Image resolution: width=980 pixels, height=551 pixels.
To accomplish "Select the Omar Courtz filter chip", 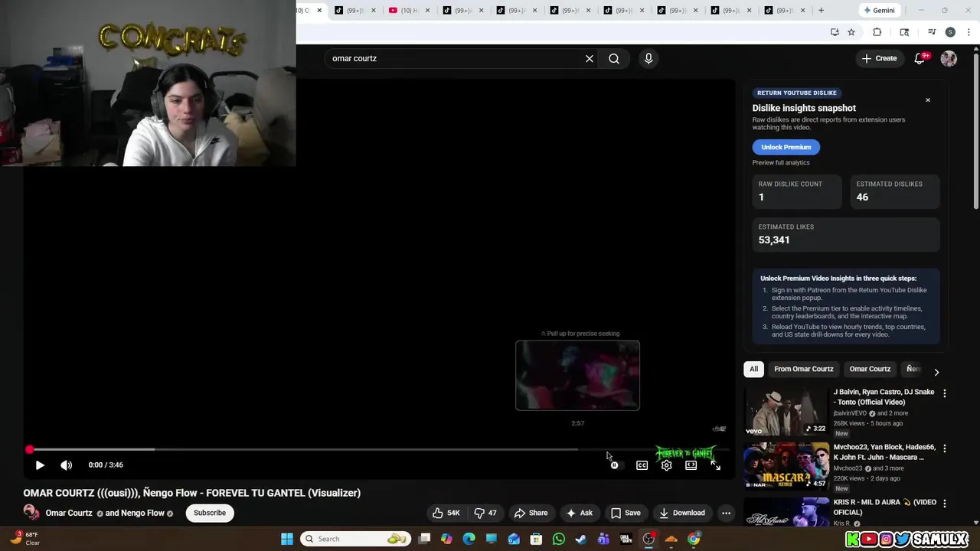I will tap(870, 369).
